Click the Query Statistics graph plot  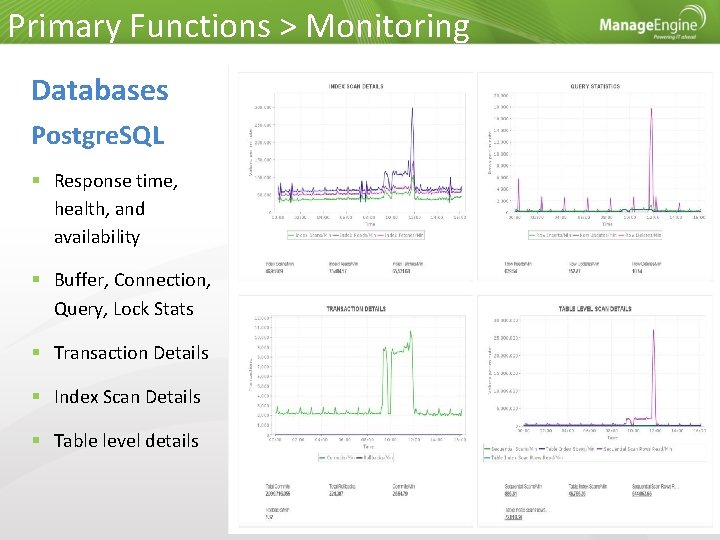[x=608, y=153]
